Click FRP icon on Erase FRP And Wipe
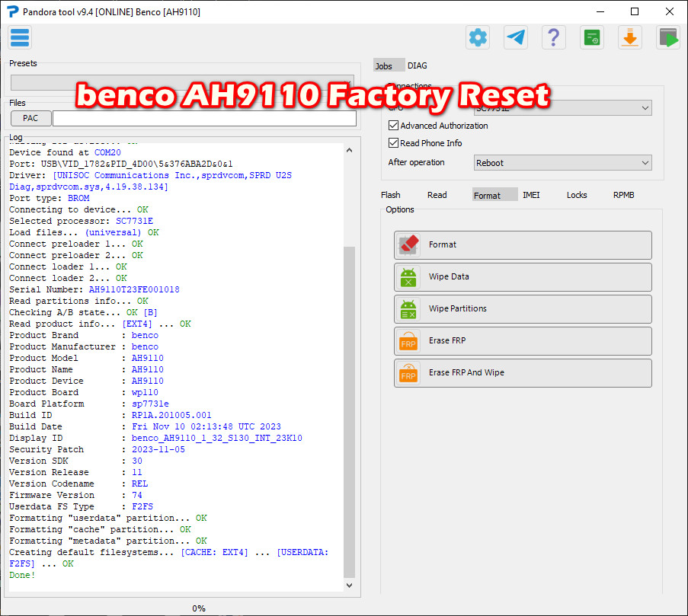688x616 pixels. [x=408, y=373]
